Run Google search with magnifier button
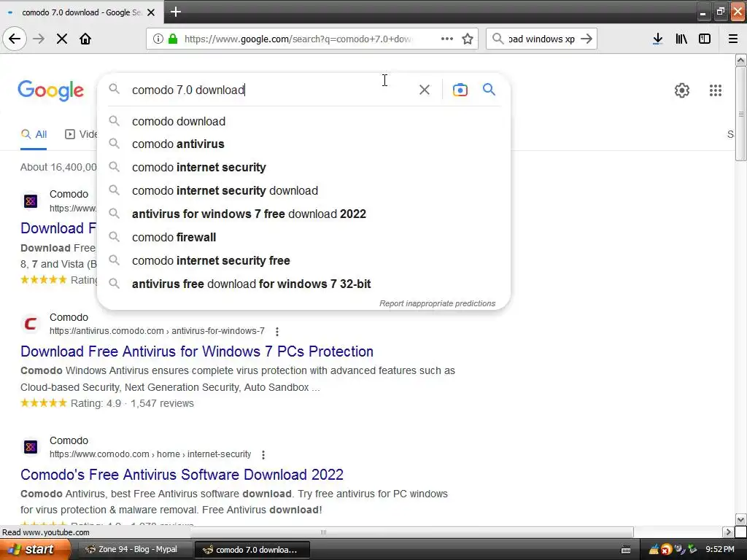Image resolution: width=747 pixels, height=560 pixels. (489, 89)
